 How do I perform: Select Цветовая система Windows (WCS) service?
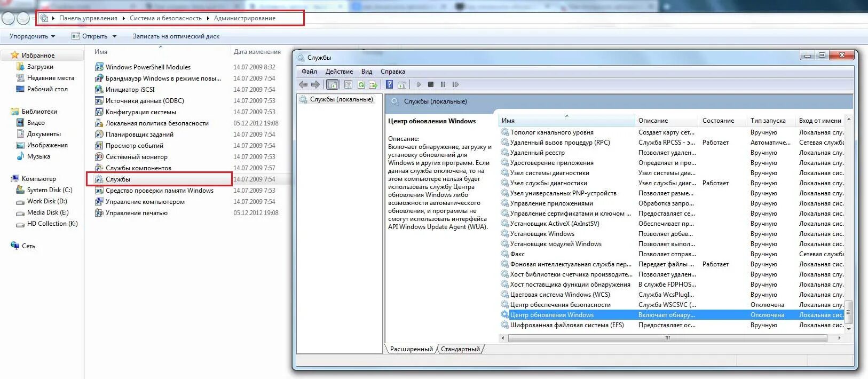672,295
